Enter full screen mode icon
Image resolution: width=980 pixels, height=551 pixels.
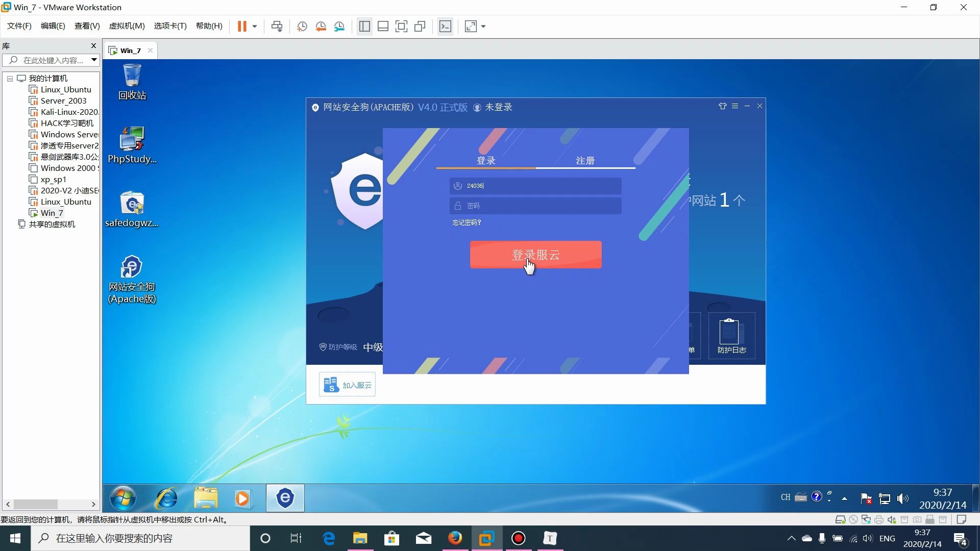pos(401,26)
